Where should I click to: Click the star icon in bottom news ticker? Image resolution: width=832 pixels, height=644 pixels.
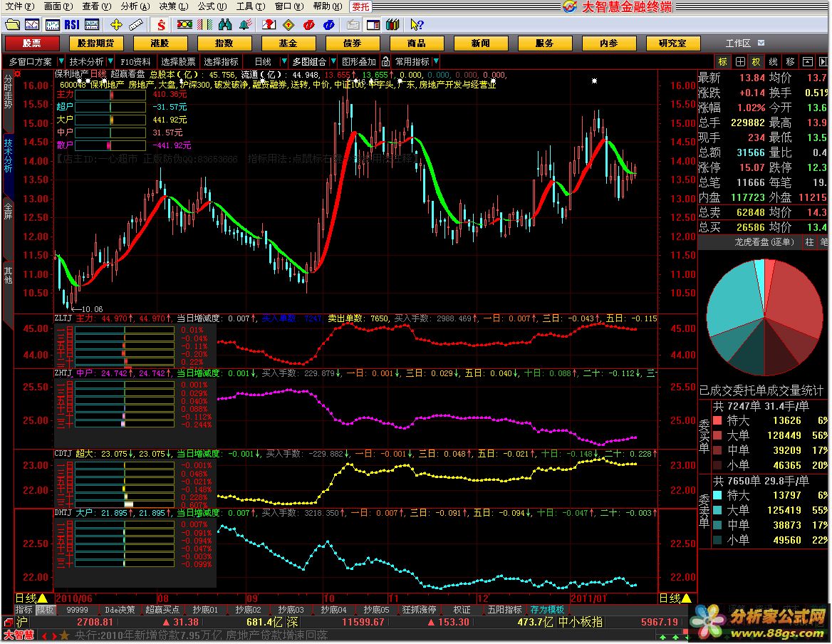(65, 635)
